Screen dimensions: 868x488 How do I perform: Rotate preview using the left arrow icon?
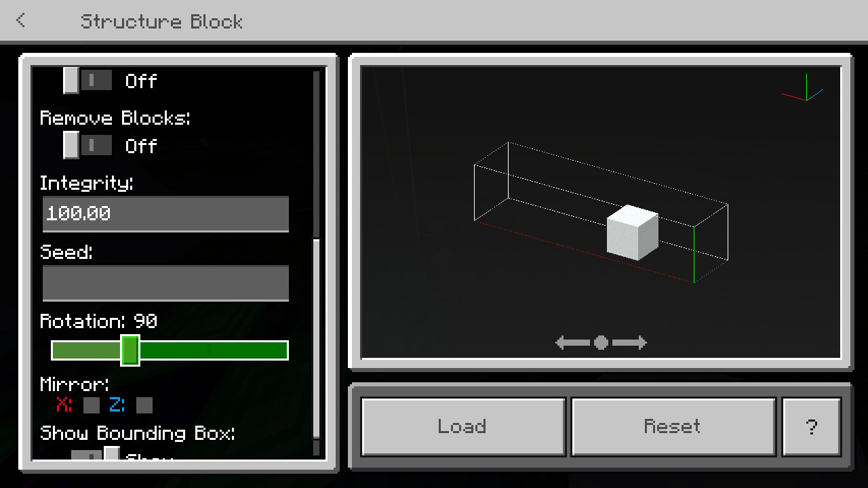point(572,343)
